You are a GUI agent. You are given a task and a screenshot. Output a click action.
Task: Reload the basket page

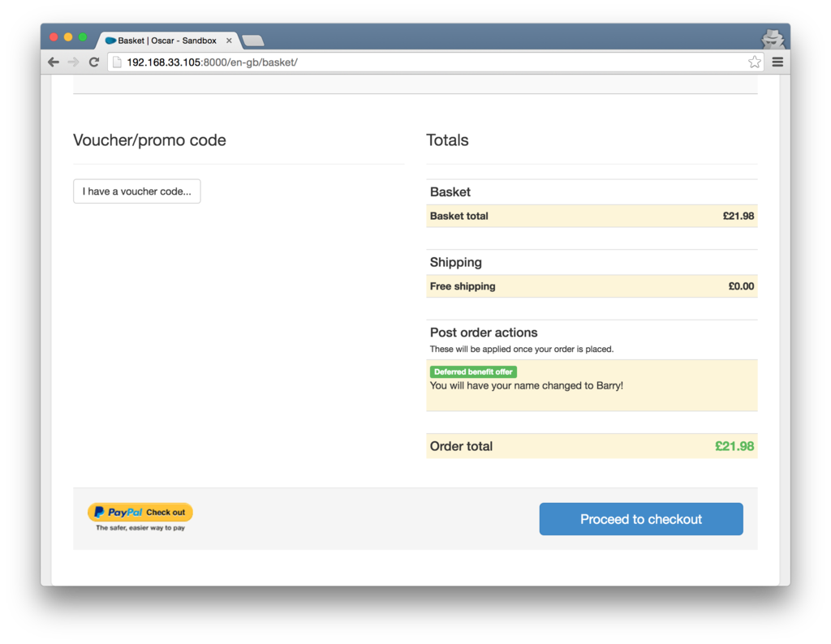point(94,62)
